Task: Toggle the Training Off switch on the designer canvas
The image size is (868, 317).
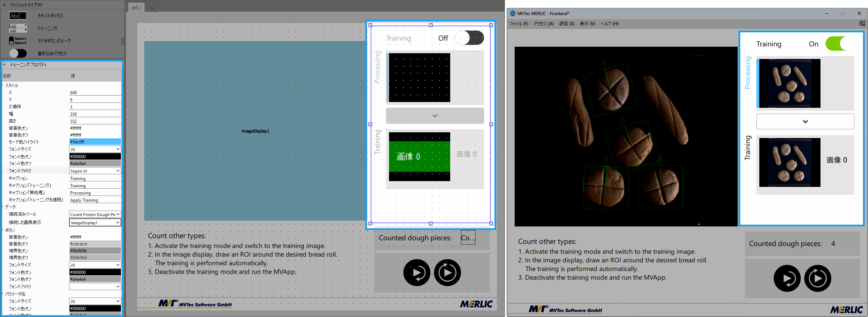Action: (469, 38)
